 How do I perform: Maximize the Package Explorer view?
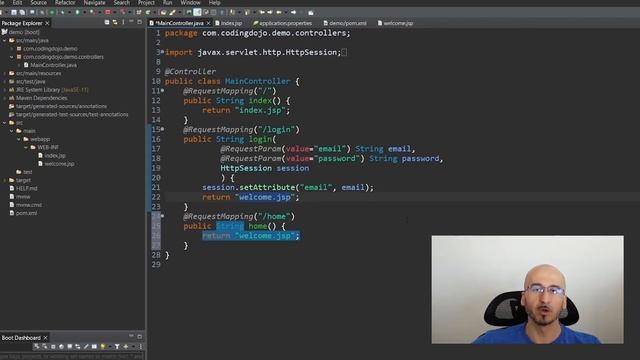tap(140, 22)
